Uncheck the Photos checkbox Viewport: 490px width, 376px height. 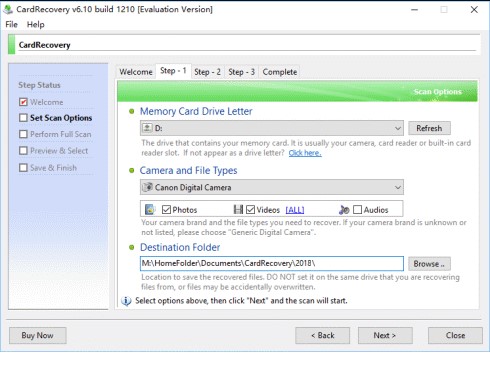coord(166,210)
